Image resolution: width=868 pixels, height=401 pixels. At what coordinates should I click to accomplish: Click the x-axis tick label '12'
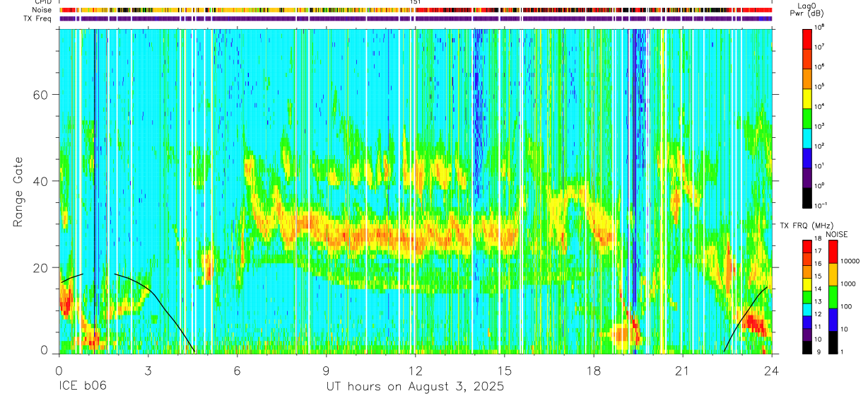tap(416, 371)
